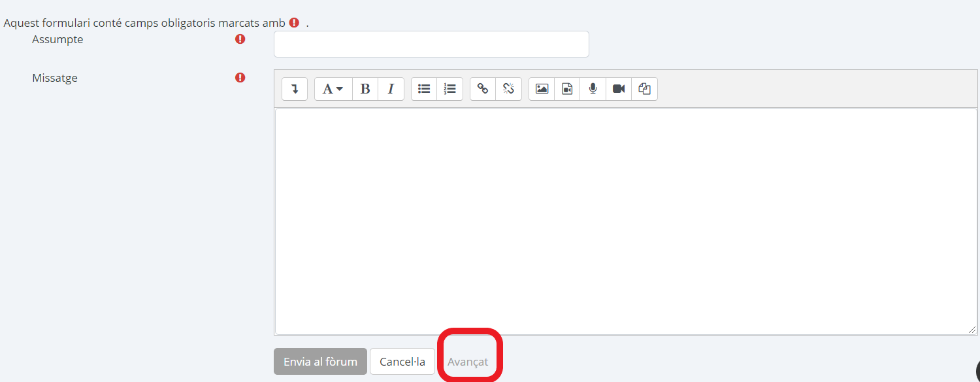This screenshot has width=980, height=382.
Task: Insert an image
Action: pyautogui.click(x=542, y=89)
